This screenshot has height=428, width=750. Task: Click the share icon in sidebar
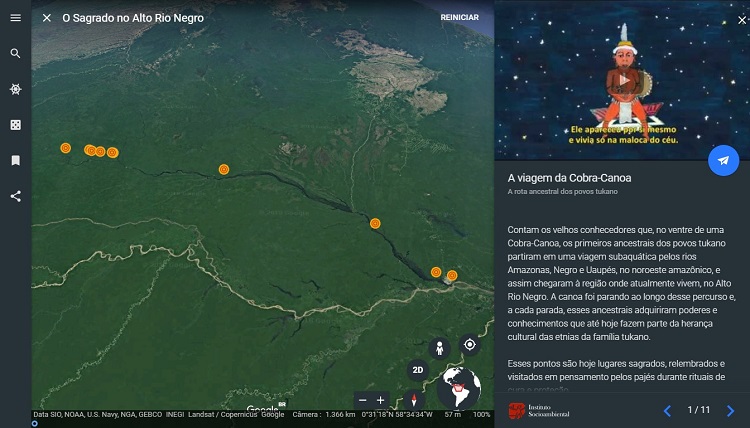coord(15,196)
